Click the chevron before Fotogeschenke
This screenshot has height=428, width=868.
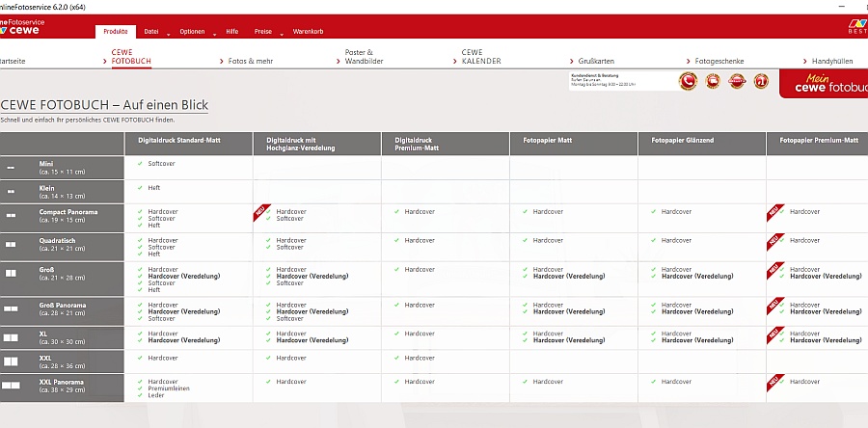[x=689, y=62]
